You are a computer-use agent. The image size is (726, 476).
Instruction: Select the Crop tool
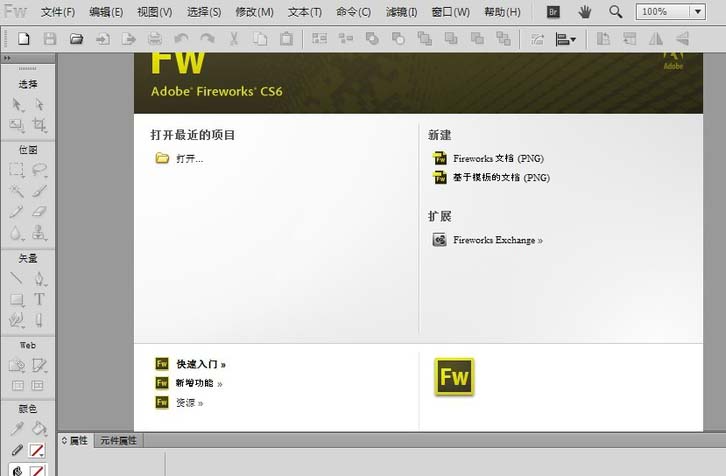coord(39,125)
